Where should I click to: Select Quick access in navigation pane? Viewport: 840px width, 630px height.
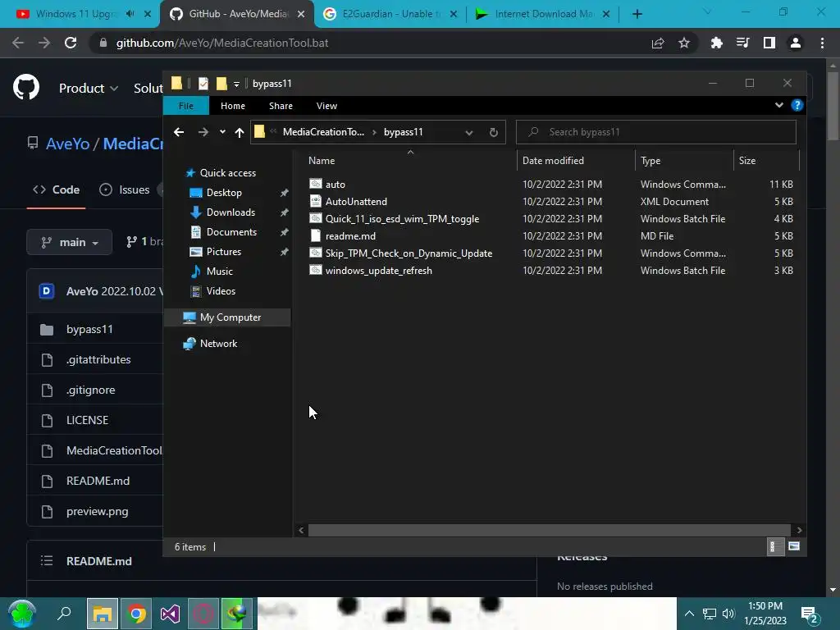coord(228,173)
